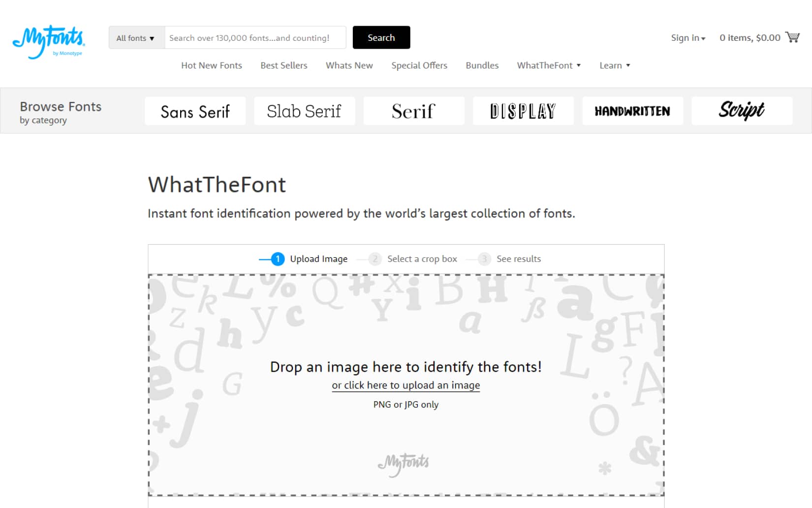Expand the Learn menu
The width and height of the screenshot is (812, 508).
click(615, 65)
